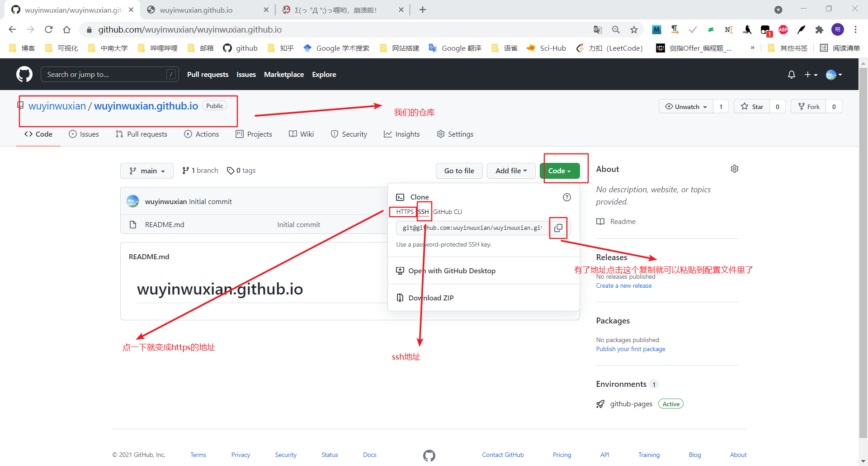Open the Terms footer link
This screenshot has width=868, height=466.
tap(198, 455)
